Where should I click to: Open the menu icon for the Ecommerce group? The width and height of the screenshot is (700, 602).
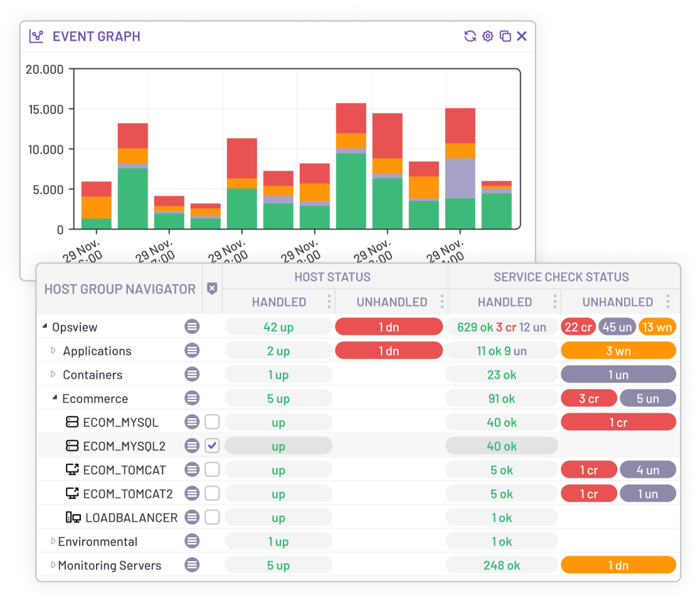pos(192,398)
